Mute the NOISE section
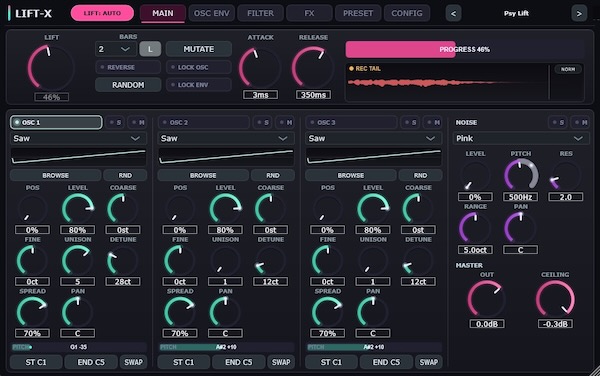Screen dimensions: 600x376 tap(580, 122)
